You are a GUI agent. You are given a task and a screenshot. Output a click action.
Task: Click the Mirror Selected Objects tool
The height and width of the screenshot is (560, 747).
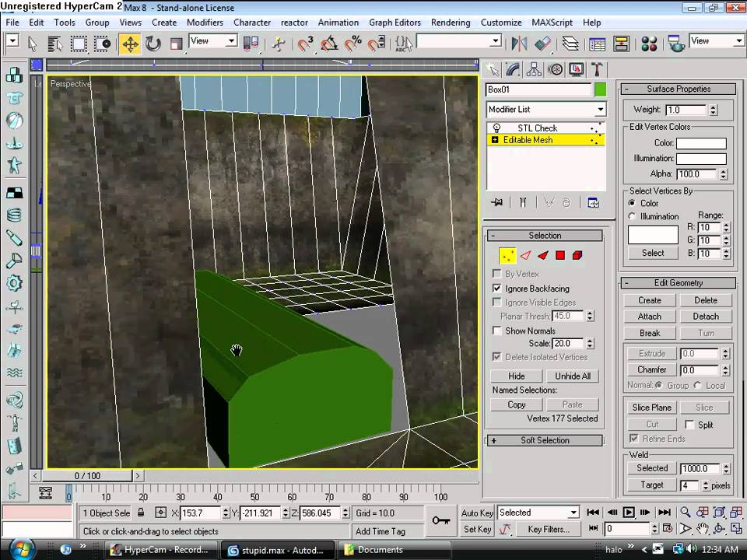coord(519,44)
